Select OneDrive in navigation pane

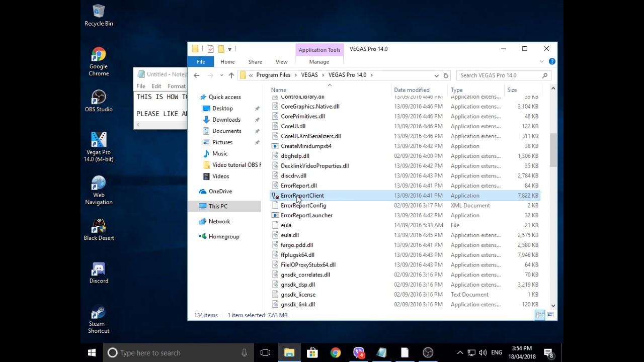(220, 192)
